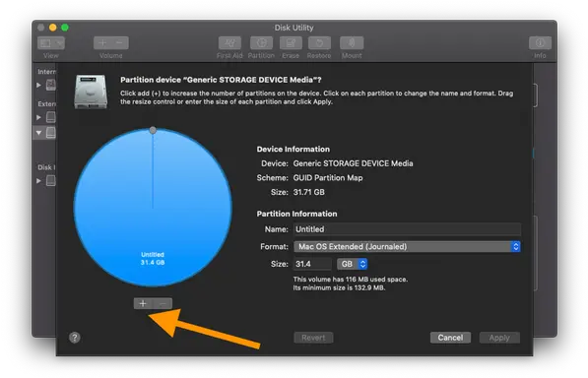The image size is (588, 378).
Task: Click the Cancel button
Action: (450, 338)
